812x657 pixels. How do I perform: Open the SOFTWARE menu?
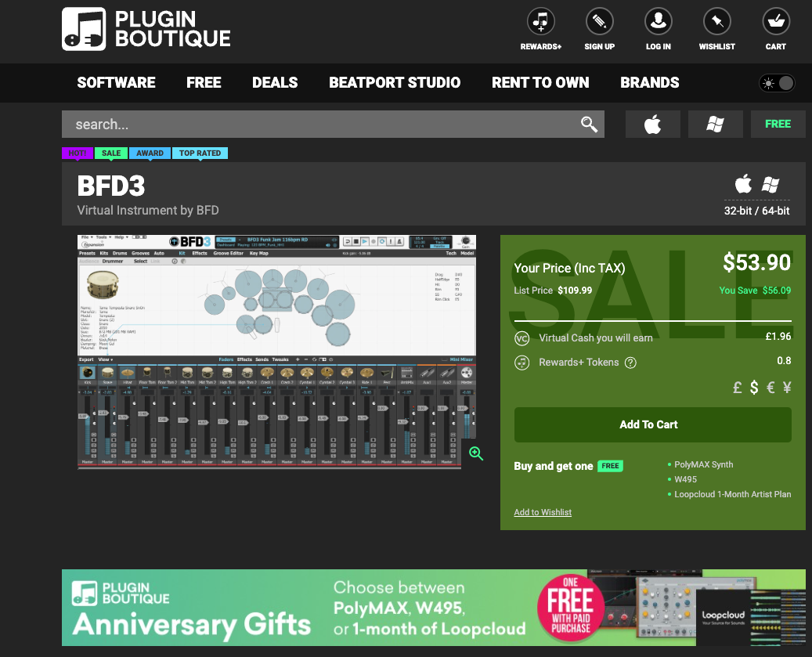point(116,83)
